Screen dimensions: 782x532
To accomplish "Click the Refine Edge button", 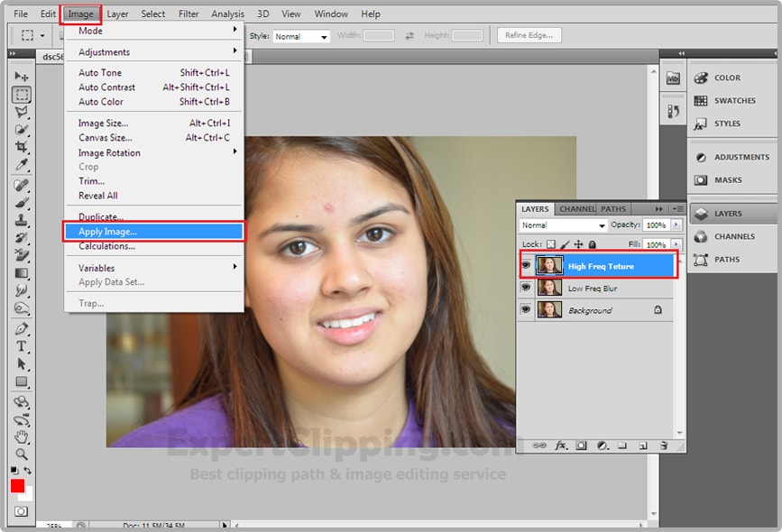I will coord(529,36).
